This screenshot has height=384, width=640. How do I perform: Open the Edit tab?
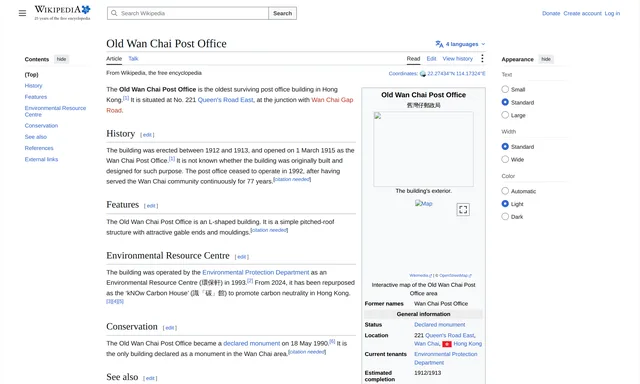(431, 59)
